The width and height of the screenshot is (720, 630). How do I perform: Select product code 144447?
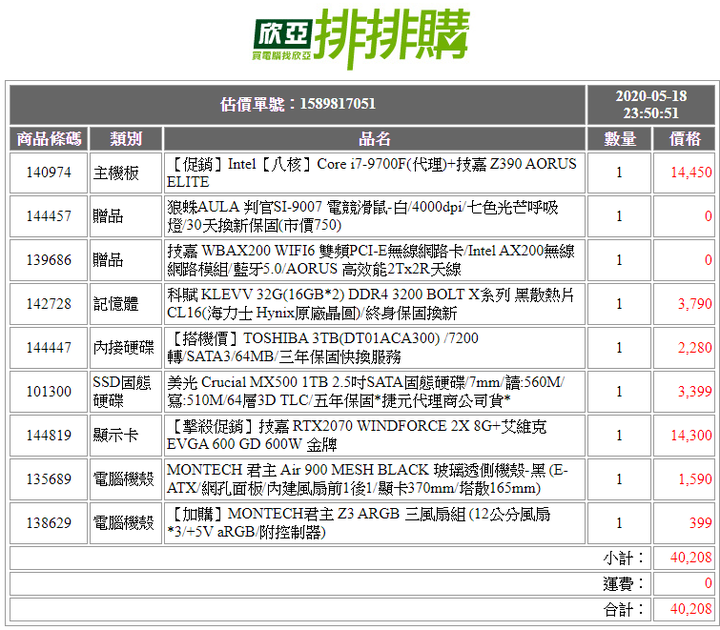point(49,348)
